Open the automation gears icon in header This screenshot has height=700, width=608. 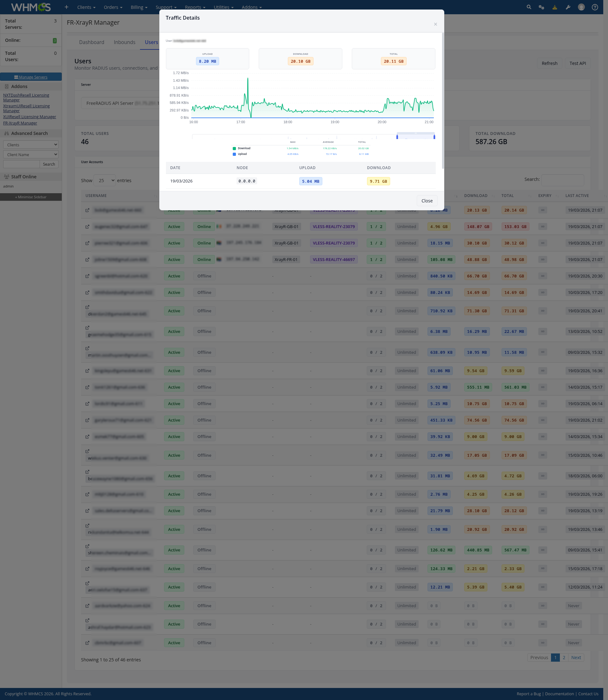pyautogui.click(x=541, y=7)
